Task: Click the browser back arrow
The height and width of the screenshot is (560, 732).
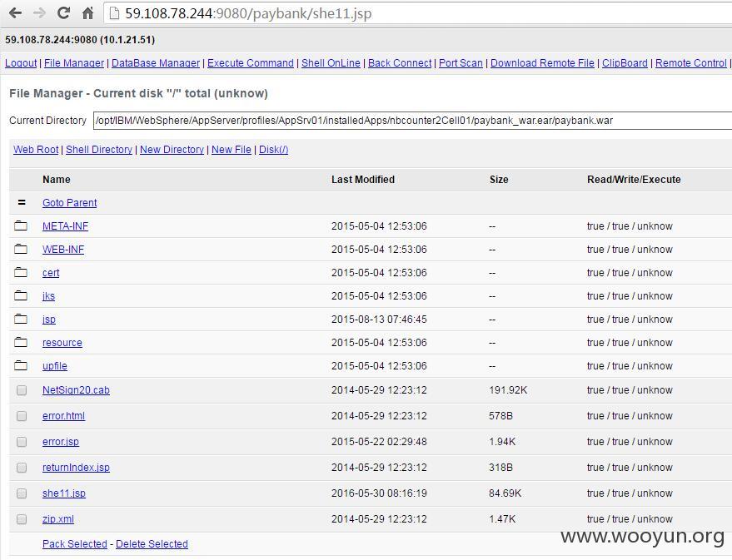Action: tap(15, 13)
